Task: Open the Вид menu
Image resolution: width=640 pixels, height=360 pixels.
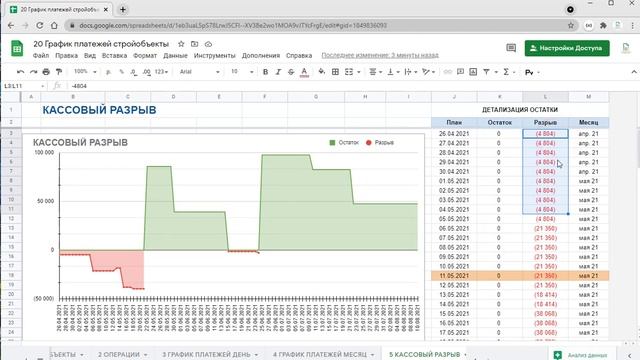Action: 90,56
